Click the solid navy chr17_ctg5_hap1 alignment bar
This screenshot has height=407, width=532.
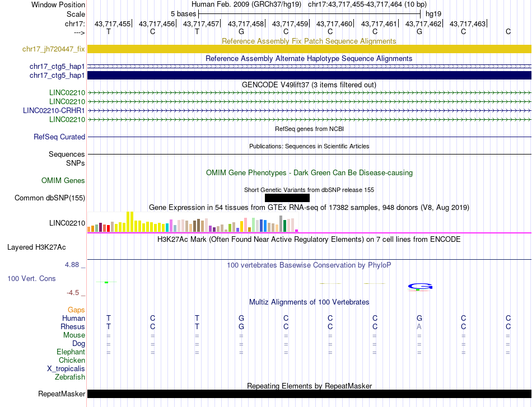309,75
